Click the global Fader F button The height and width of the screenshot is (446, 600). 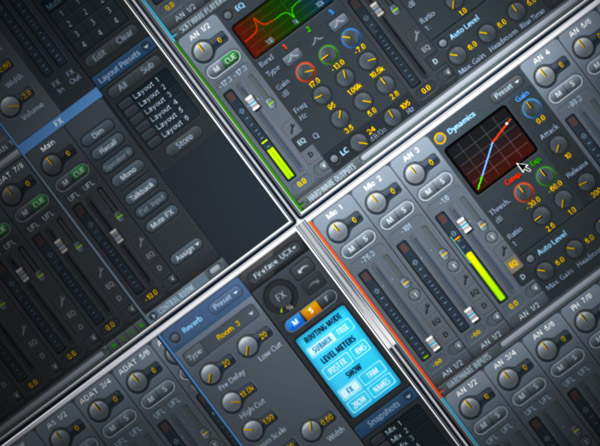click(327, 299)
